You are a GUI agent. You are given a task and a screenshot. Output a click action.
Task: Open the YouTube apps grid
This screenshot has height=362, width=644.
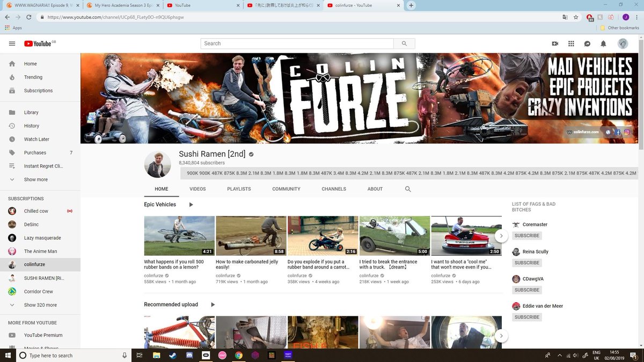[571, 44]
